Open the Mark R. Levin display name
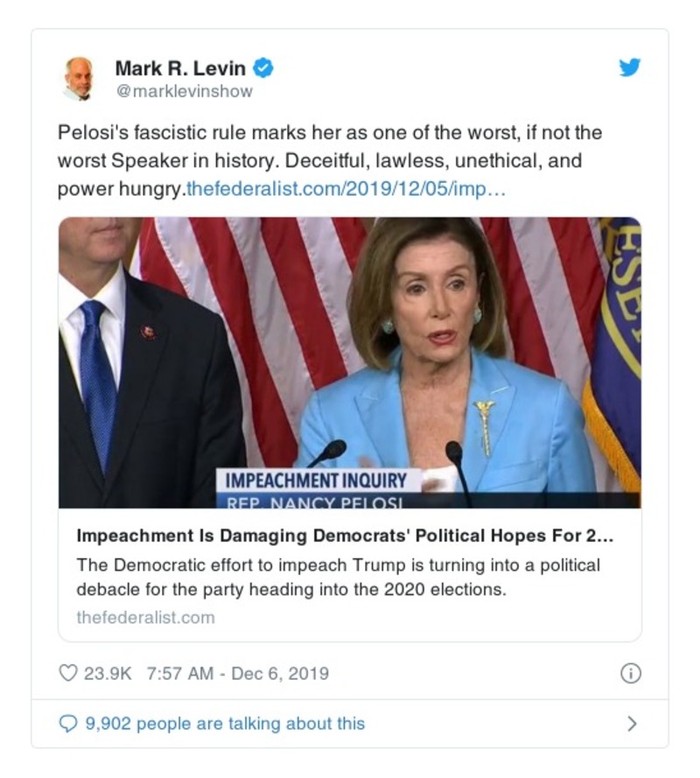This screenshot has width=700, height=778. pyautogui.click(x=180, y=68)
